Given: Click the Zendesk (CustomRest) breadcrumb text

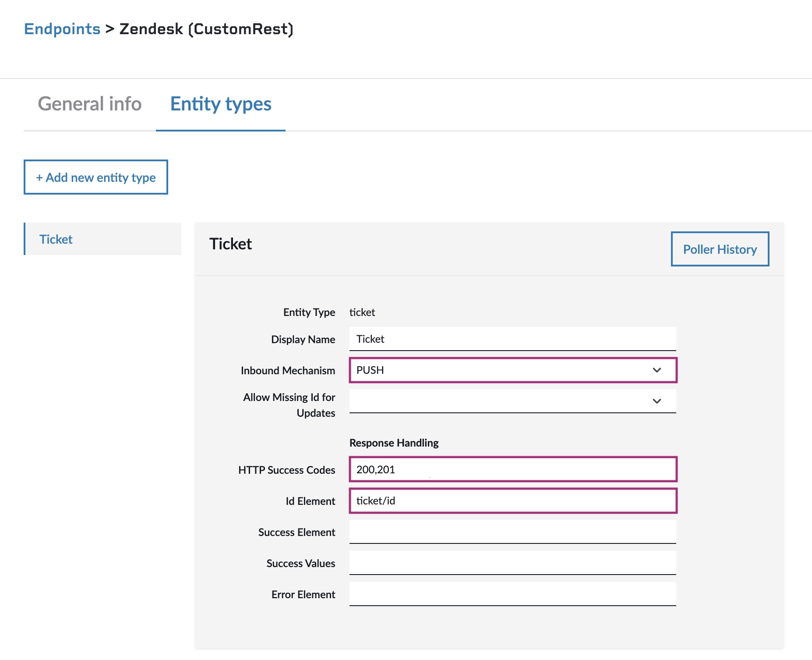Looking at the screenshot, I should pos(206,29).
